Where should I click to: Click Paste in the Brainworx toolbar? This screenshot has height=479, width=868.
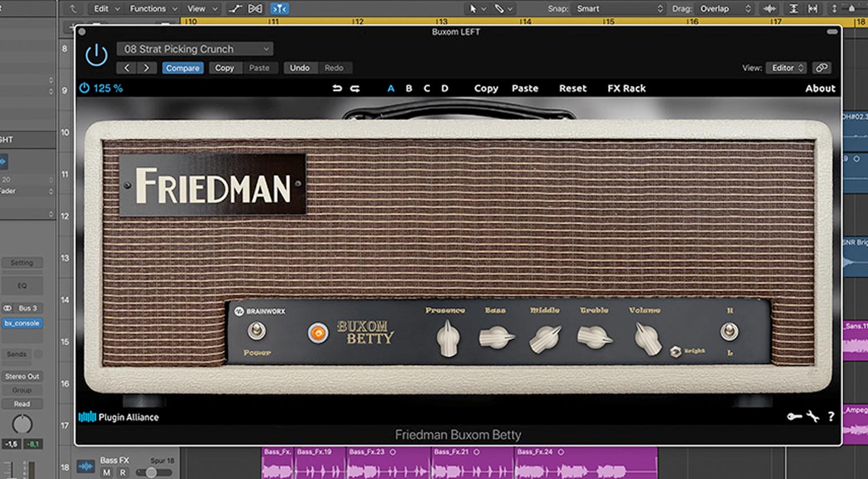click(525, 88)
